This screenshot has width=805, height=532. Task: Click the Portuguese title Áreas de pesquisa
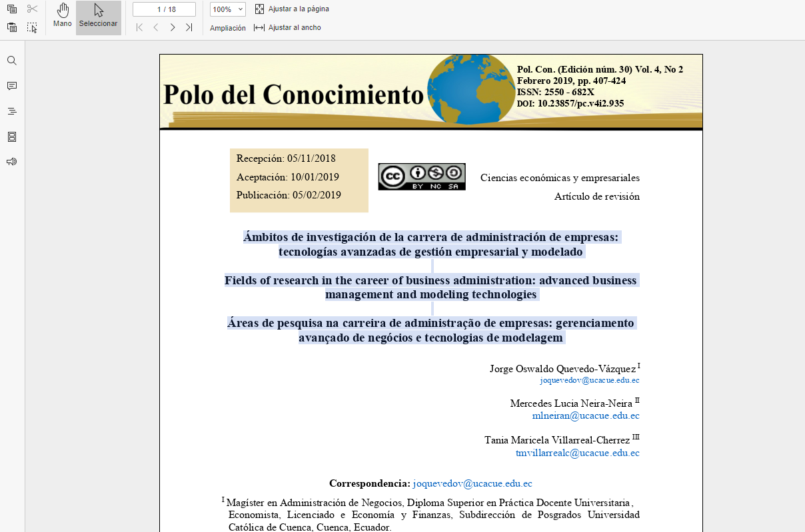(x=431, y=330)
